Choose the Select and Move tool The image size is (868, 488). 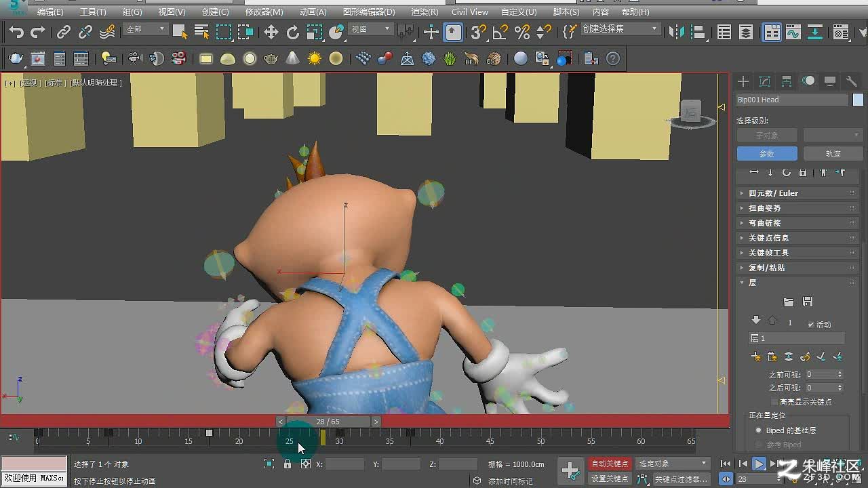pos(271,32)
